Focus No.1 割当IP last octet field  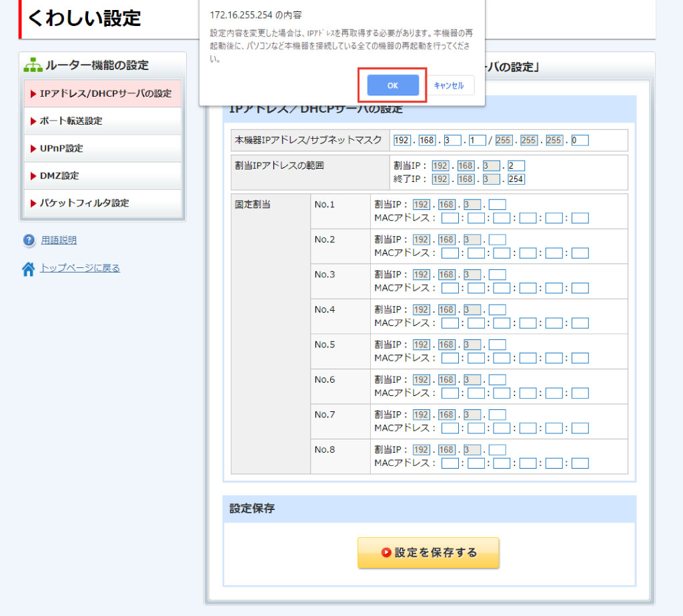pyautogui.click(x=498, y=205)
